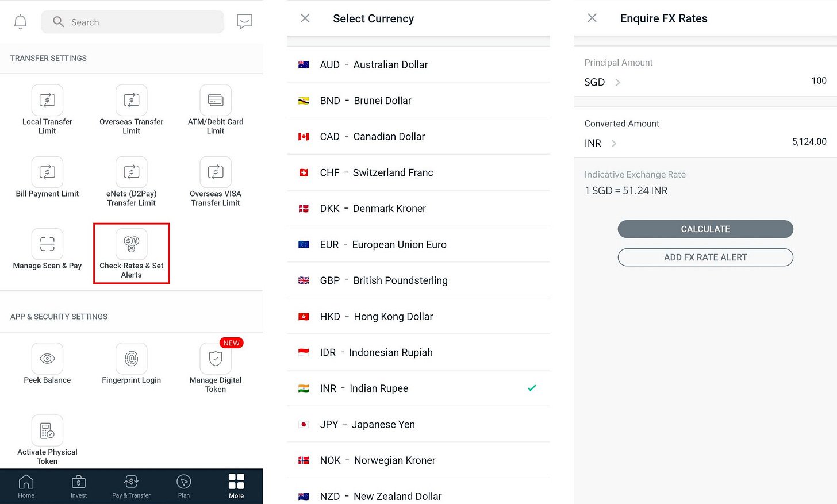The image size is (837, 504).
Task: Click the Brunei flag icon
Action: click(304, 101)
